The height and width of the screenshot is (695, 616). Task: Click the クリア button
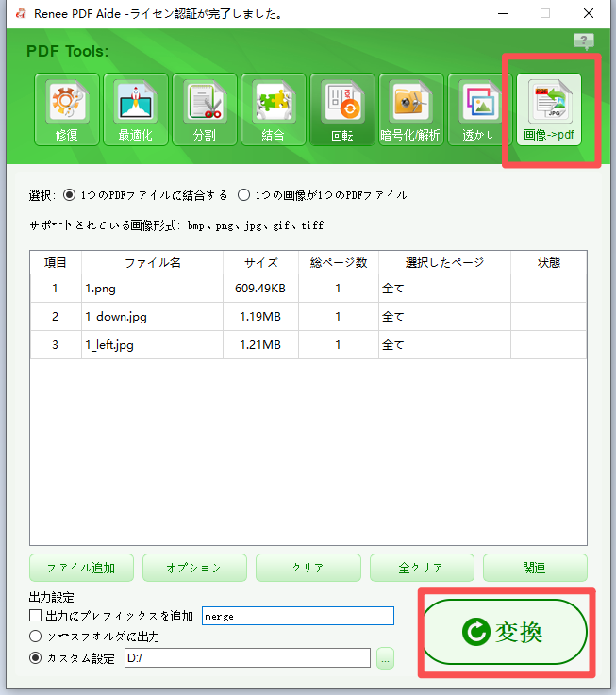(x=308, y=568)
